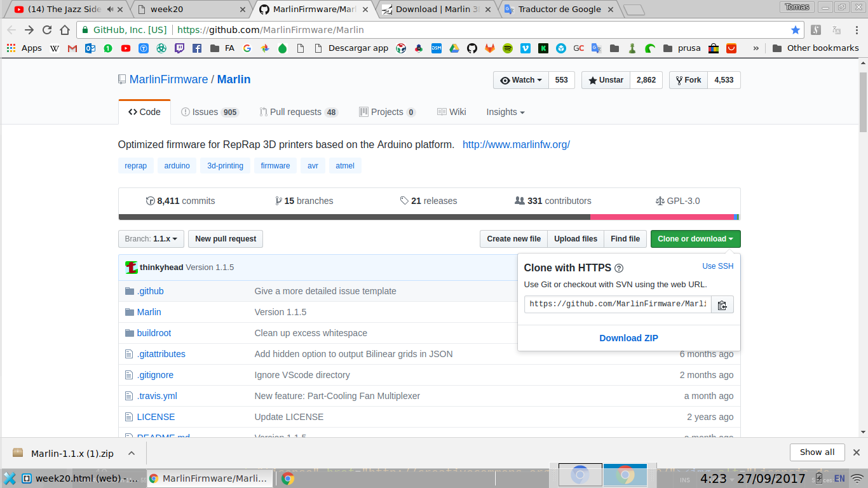
Task: Click the Find file button
Action: pos(625,239)
